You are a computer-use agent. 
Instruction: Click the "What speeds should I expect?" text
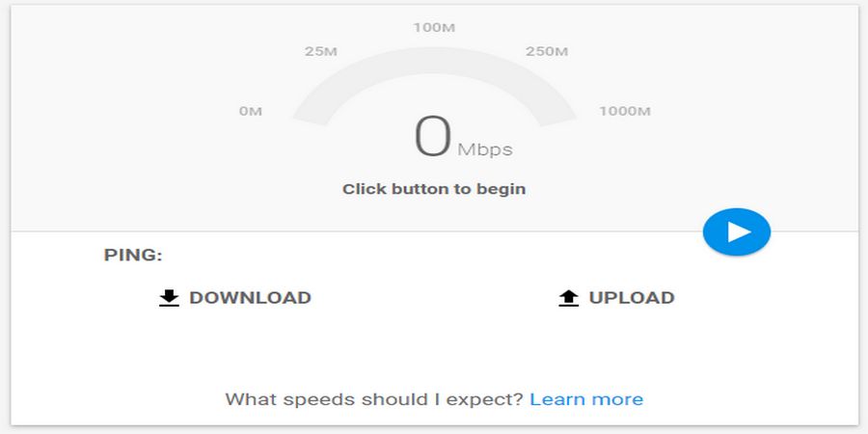[x=374, y=399]
